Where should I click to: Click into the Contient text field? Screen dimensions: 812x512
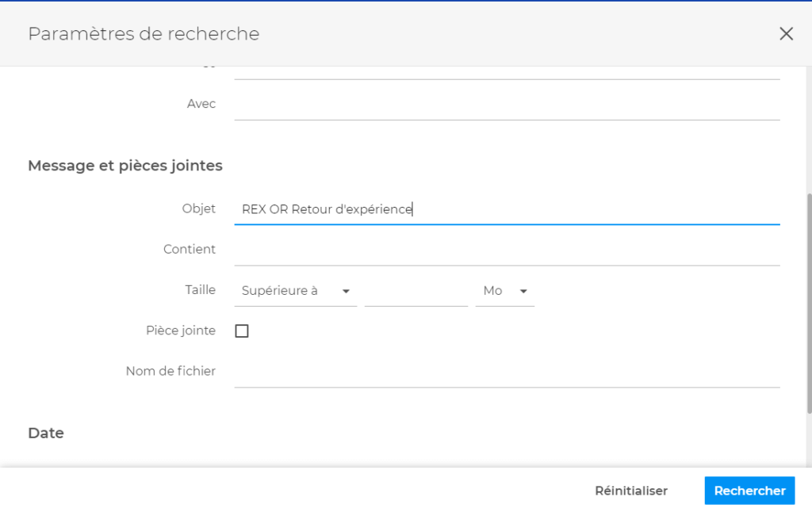(507, 250)
